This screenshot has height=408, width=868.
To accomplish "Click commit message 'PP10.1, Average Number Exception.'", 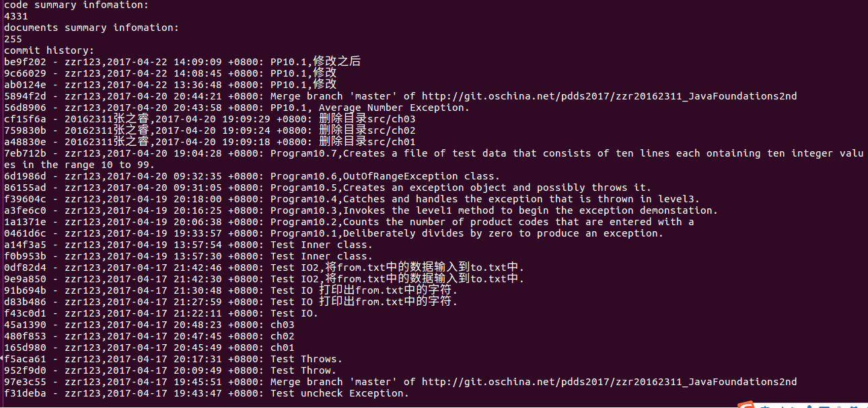I will tap(370, 108).
